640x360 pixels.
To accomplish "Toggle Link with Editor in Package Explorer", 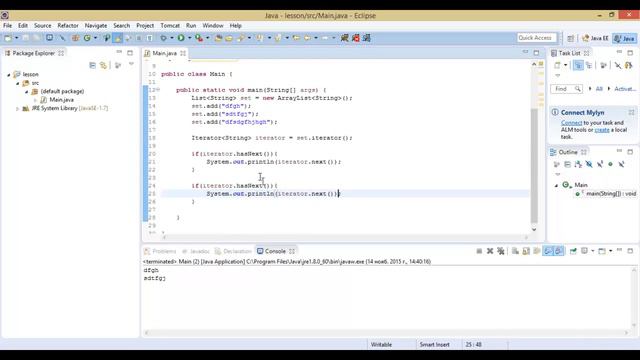I will pyautogui.click(x=103, y=65).
